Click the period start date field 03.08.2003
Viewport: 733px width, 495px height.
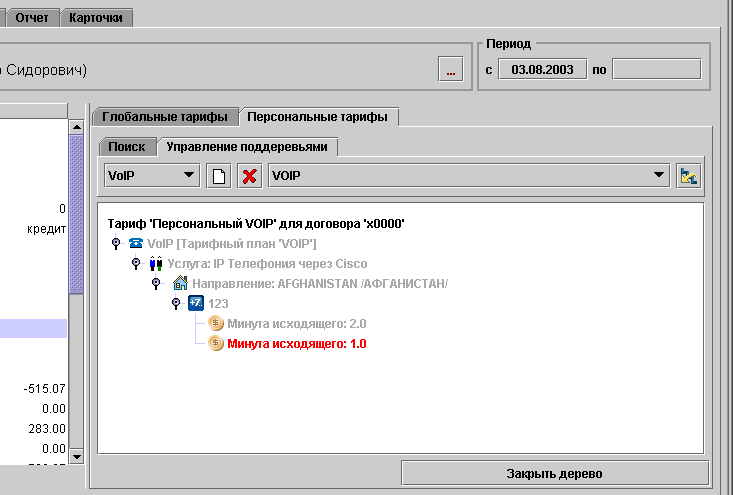coord(541,70)
